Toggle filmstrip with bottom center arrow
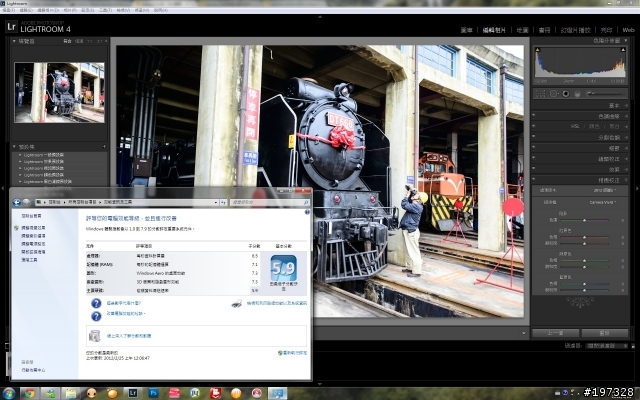 [320, 384]
